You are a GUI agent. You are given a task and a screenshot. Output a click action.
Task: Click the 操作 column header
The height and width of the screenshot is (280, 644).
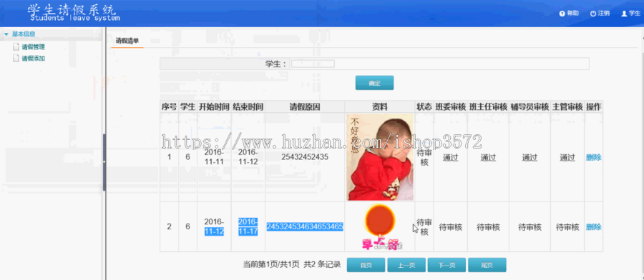(593, 107)
